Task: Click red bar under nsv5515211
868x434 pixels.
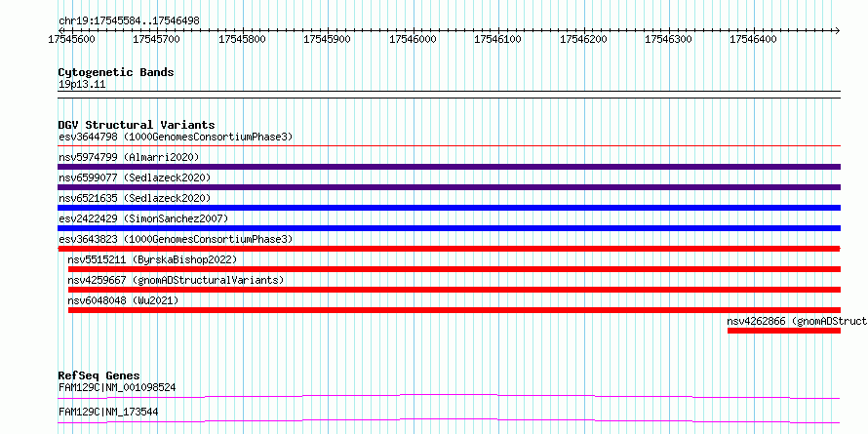Action: (x=454, y=269)
